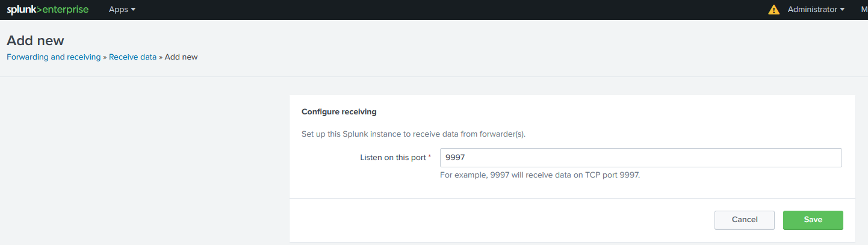Click the caret arrow beside Apps
This screenshot has height=245, width=868.
tap(133, 10)
